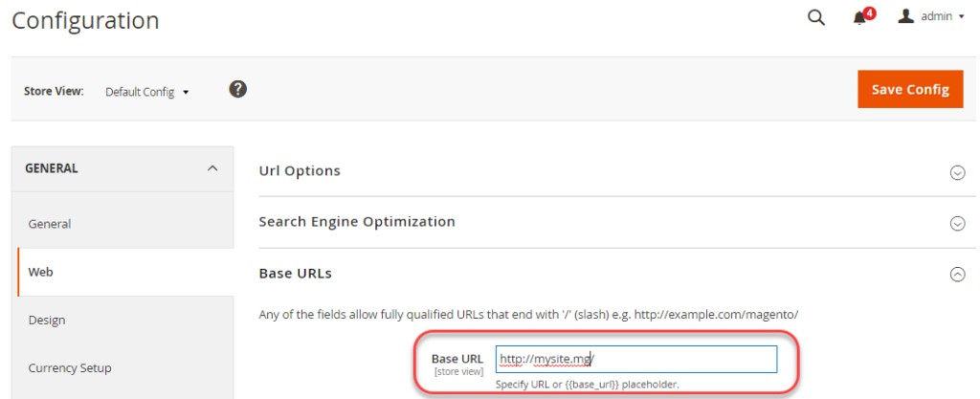Click the Save Config button

(x=910, y=89)
